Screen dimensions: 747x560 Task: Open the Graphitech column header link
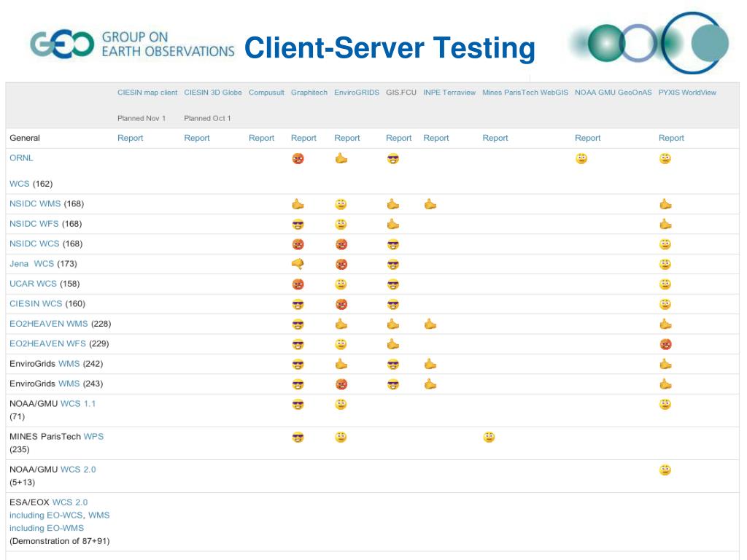(x=309, y=93)
